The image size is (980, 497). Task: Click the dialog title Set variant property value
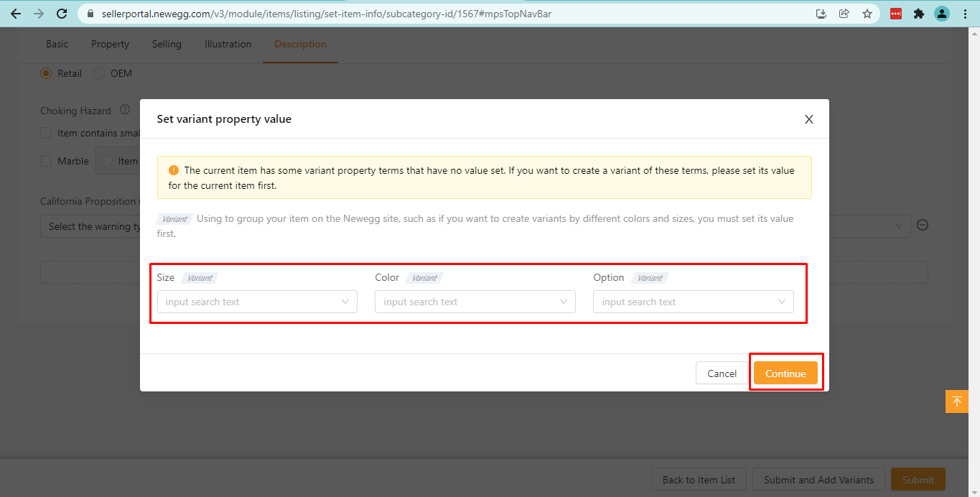tap(224, 119)
